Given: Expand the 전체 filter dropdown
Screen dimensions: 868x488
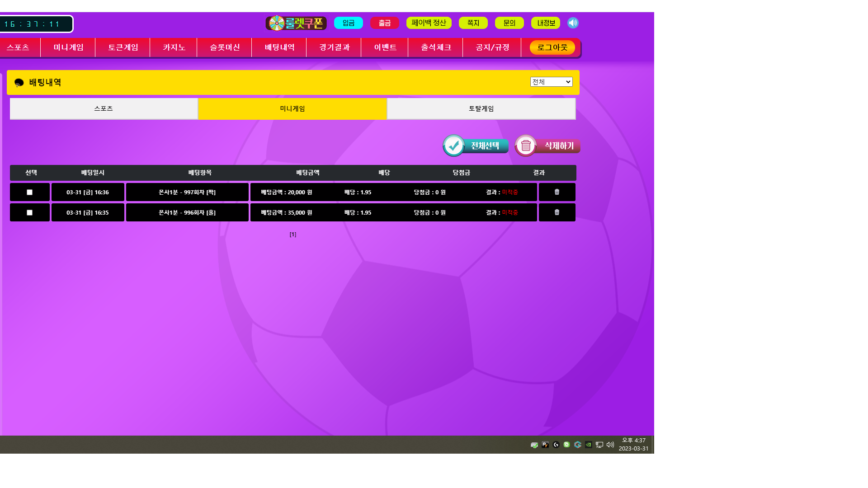Looking at the screenshot, I should tap(551, 82).
